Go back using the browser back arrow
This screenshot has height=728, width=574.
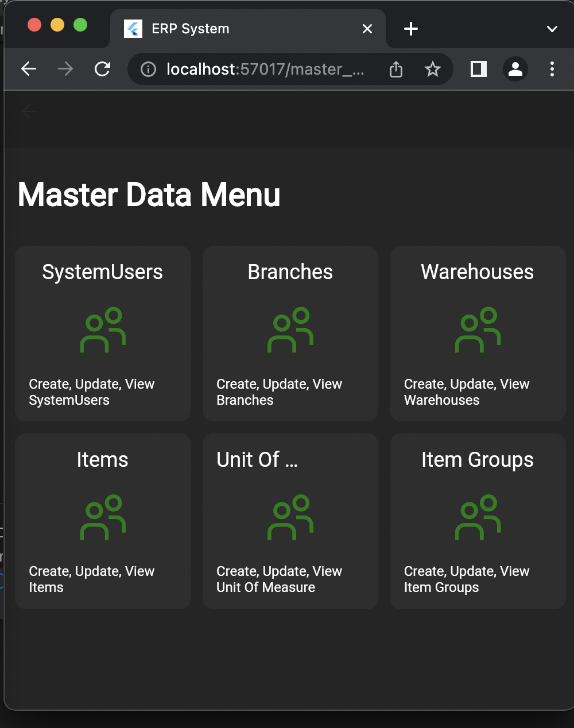coord(29,69)
